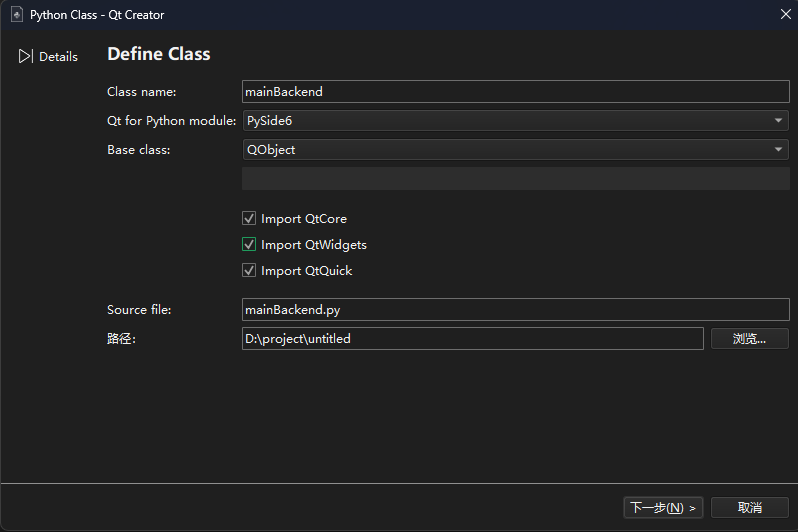Click the 'Class name:' label
The width and height of the screenshot is (798, 532).
pyautogui.click(x=141, y=92)
